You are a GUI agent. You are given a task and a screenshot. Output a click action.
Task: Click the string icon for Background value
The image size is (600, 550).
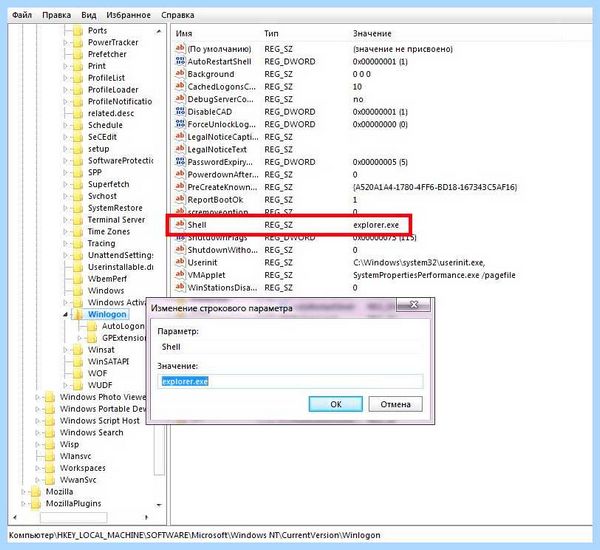pyautogui.click(x=180, y=74)
